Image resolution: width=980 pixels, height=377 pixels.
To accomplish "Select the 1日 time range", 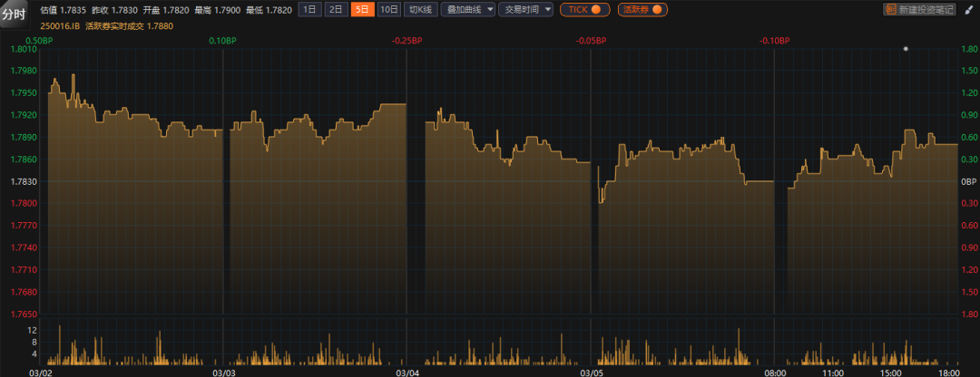I will pyautogui.click(x=310, y=10).
